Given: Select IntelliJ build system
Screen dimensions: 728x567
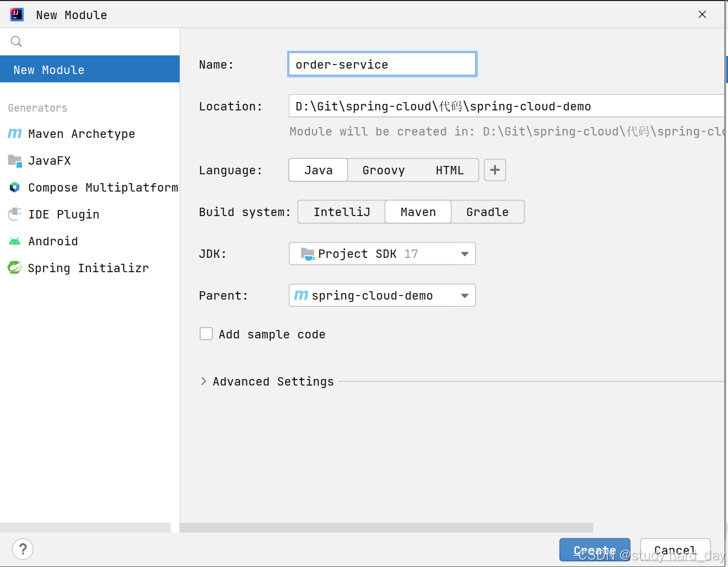Looking at the screenshot, I should tap(342, 212).
